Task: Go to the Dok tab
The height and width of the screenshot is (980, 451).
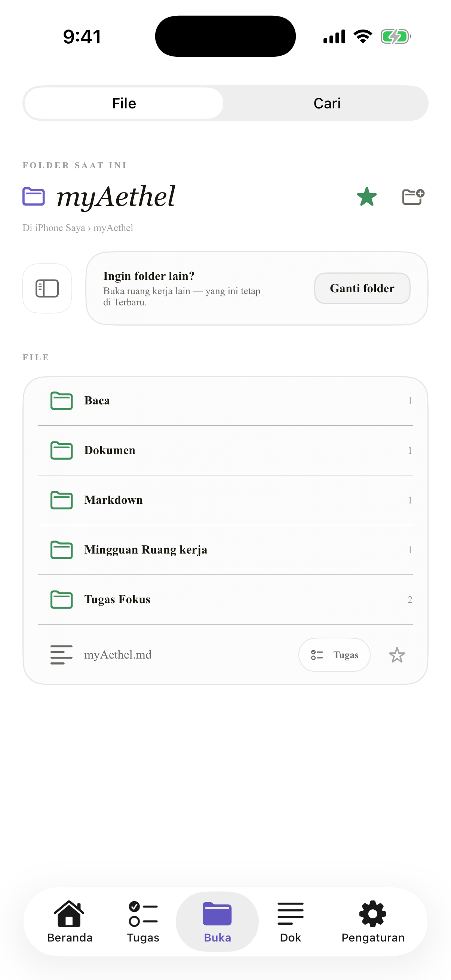Action: coord(291,921)
